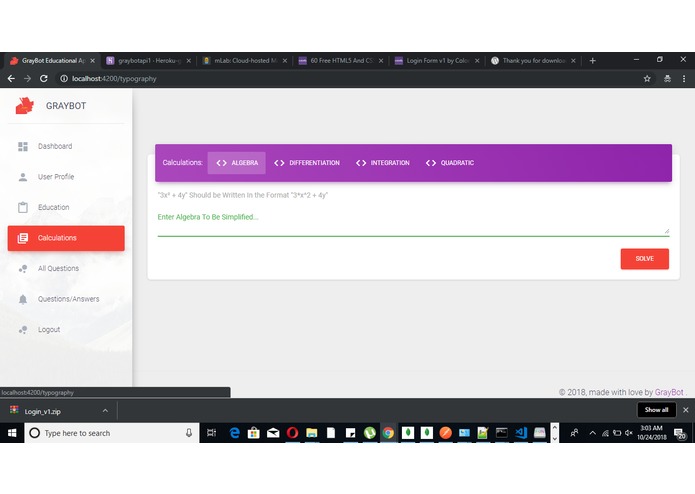This screenshot has height=494, width=695.
Task: Close the mLab browser tab
Action: pyautogui.click(x=285, y=61)
